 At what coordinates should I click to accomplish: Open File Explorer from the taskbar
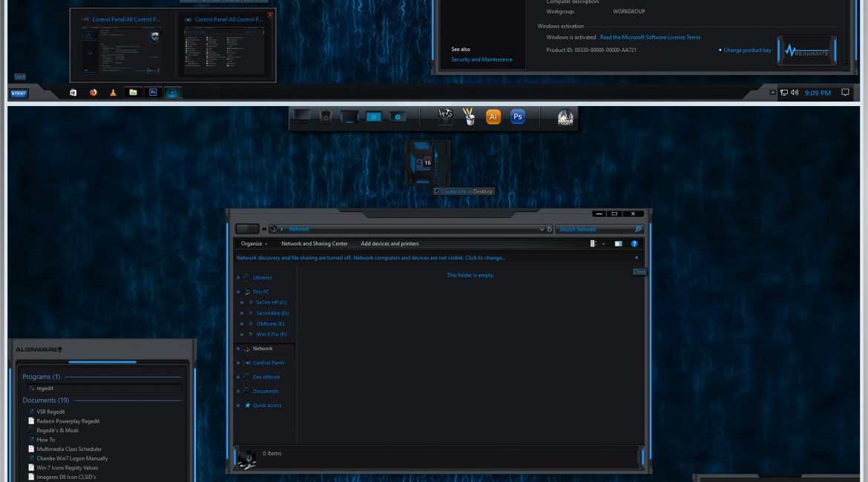click(133, 93)
